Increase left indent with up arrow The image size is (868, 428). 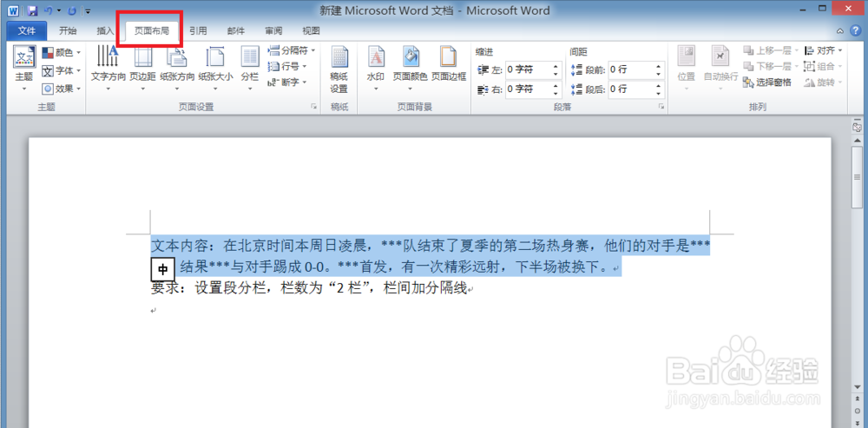556,67
